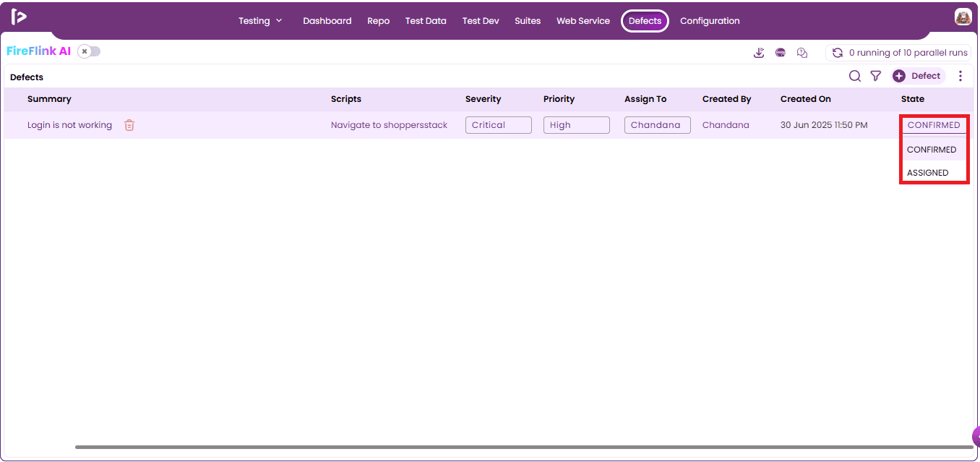Open the Configuration tab
The image size is (980, 462).
(x=710, y=21)
